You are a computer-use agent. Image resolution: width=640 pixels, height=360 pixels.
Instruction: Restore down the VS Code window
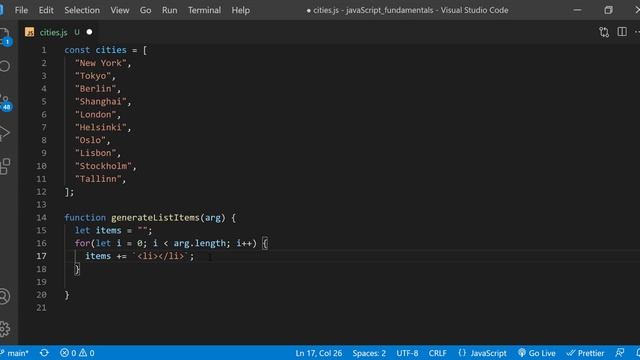[x=608, y=10]
